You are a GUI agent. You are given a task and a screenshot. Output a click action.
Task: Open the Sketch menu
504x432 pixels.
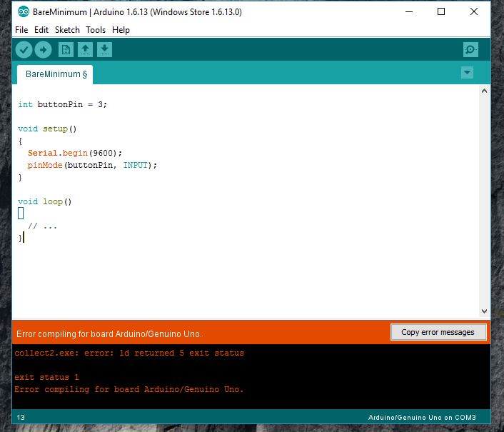coord(67,30)
